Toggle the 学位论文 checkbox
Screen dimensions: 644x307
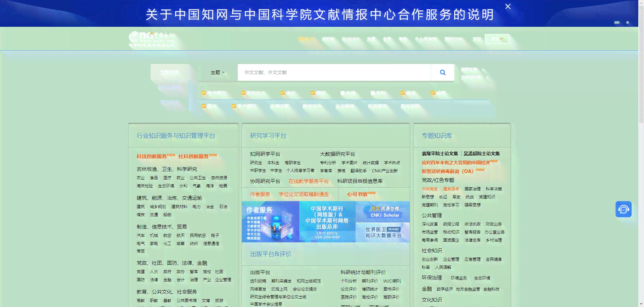coord(243,93)
